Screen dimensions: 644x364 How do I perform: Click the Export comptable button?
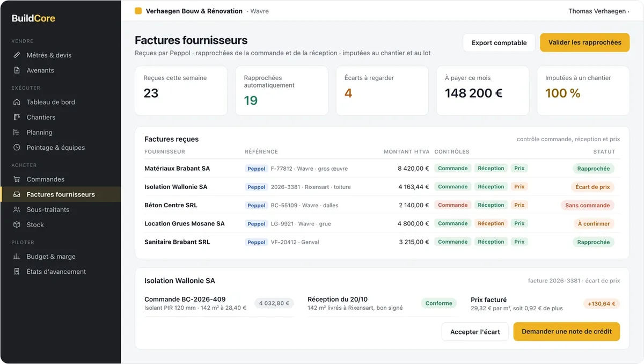click(499, 42)
